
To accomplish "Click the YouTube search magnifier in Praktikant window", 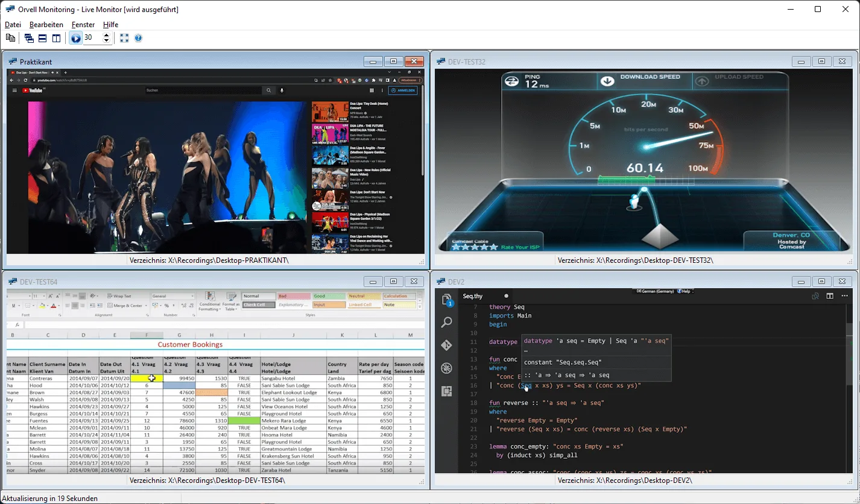I will pyautogui.click(x=269, y=90).
